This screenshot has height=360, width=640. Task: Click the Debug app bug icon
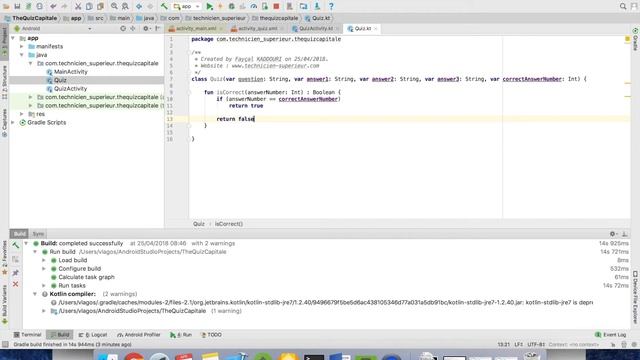231,6
